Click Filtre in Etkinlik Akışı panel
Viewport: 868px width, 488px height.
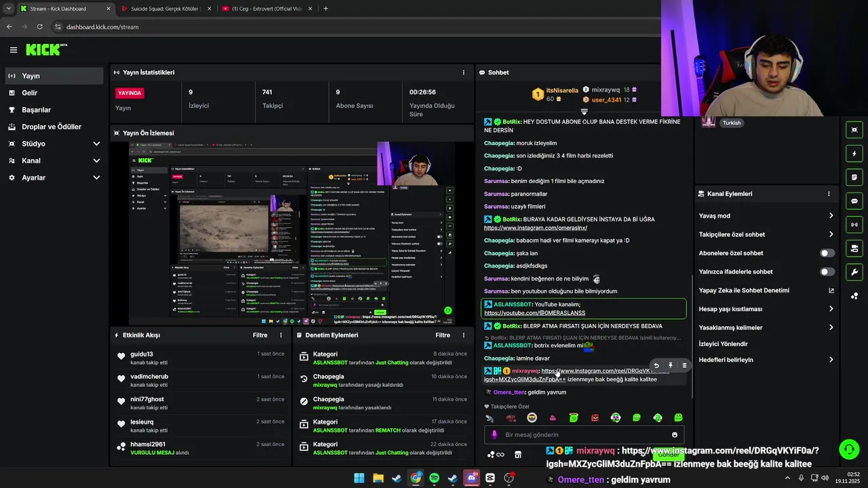[x=260, y=335]
